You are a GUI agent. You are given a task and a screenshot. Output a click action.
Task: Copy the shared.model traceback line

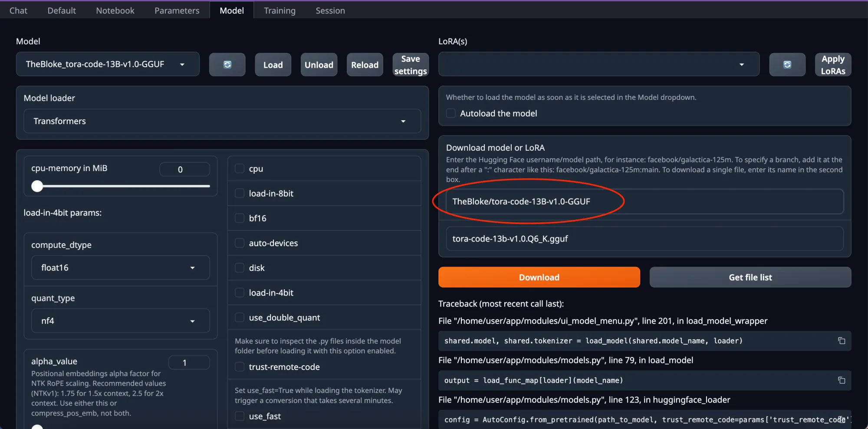842,341
